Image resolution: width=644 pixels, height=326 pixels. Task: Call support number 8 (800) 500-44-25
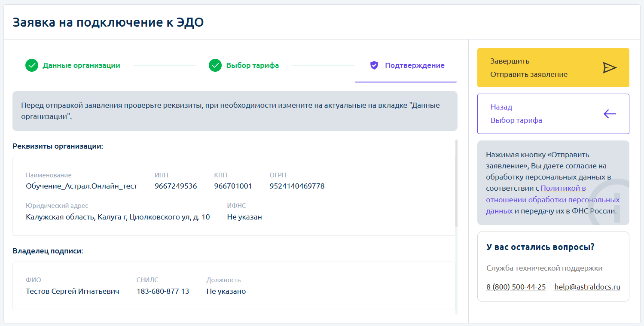click(516, 287)
